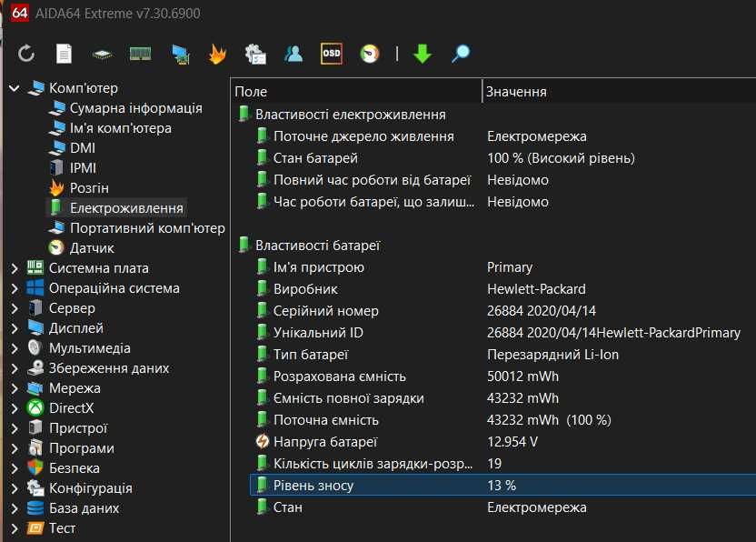Open the OSD panel icon
The image size is (756, 542).
coord(332,54)
